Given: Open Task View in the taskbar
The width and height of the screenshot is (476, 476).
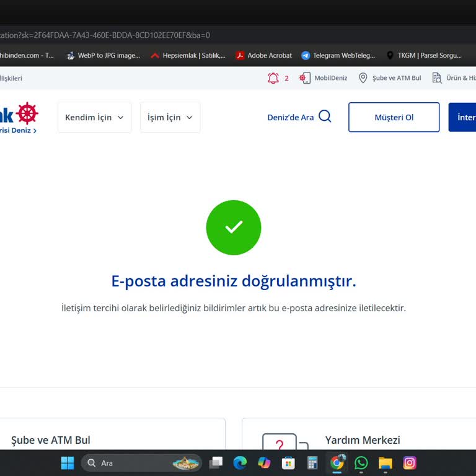Looking at the screenshot, I should [216, 463].
